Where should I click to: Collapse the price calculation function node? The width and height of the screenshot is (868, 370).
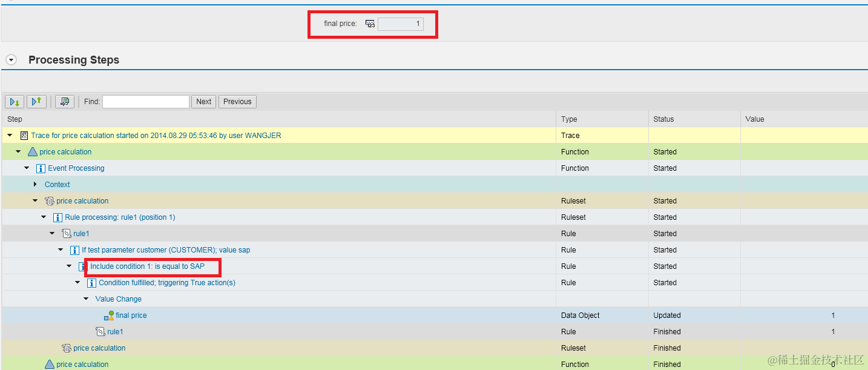click(x=18, y=152)
